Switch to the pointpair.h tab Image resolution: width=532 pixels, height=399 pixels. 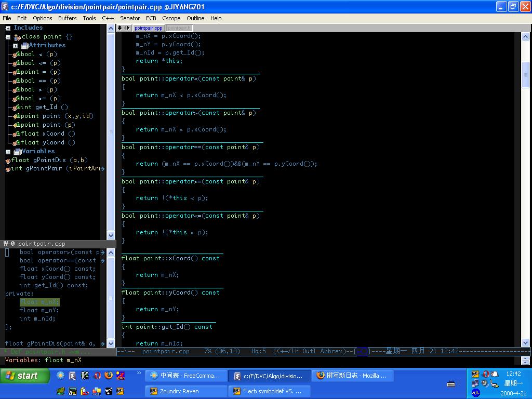click(x=179, y=28)
